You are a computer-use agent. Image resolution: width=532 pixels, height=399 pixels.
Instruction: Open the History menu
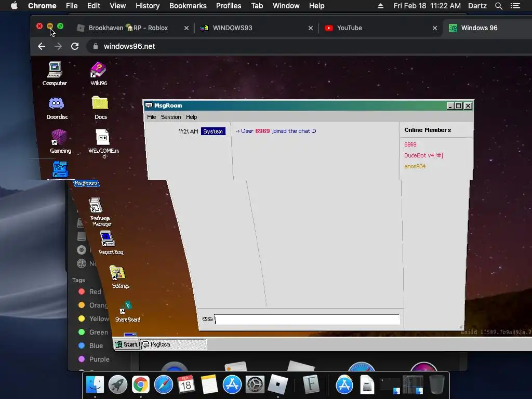coord(147,6)
